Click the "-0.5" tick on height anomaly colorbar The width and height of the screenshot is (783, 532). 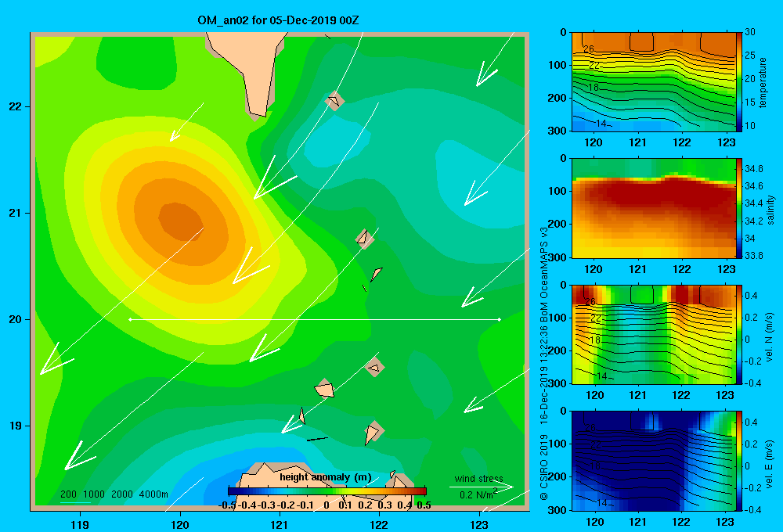227,505
